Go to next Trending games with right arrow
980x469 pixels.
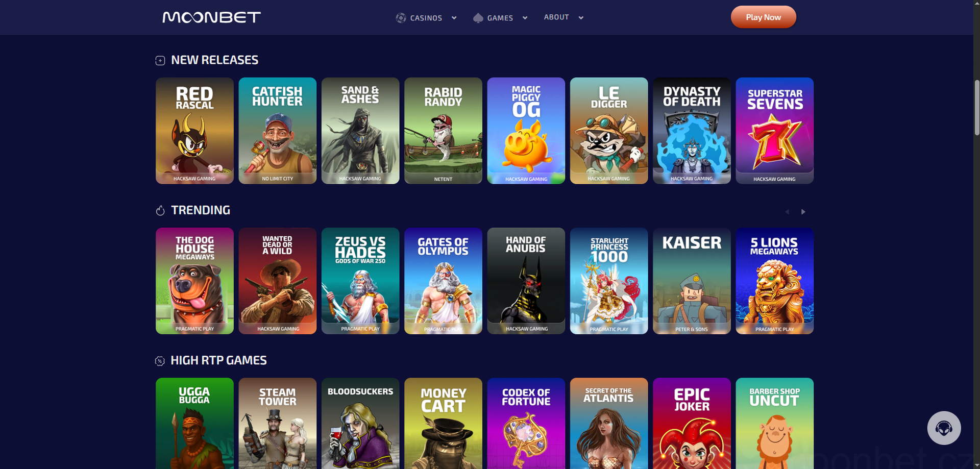tap(803, 212)
